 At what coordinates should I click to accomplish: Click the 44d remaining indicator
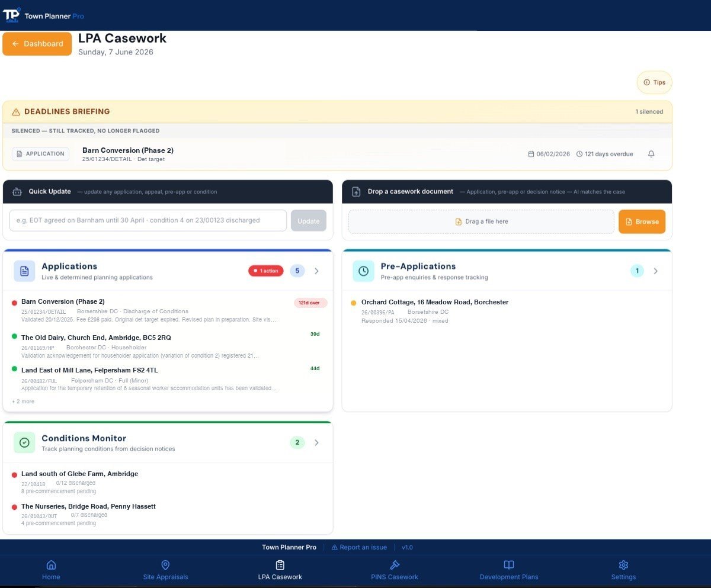(315, 368)
